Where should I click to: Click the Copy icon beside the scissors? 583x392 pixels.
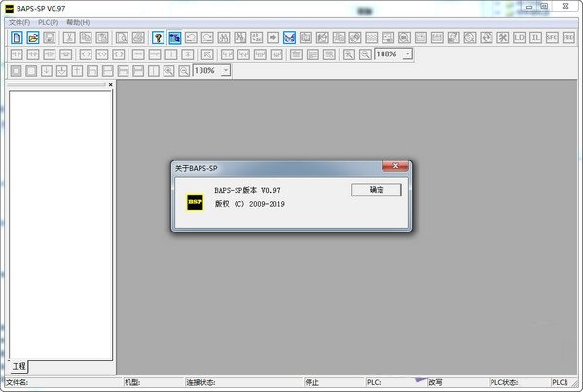pos(86,38)
